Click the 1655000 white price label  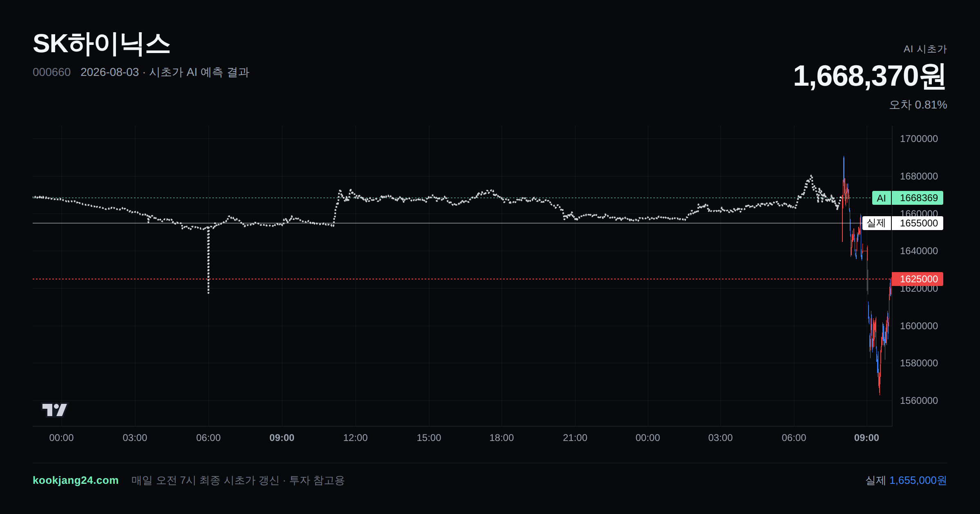[x=918, y=223]
